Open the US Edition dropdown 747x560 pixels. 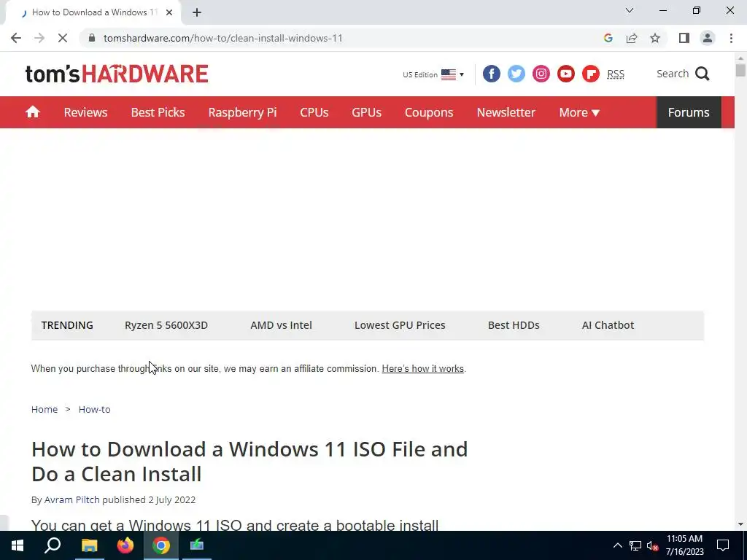(x=433, y=74)
